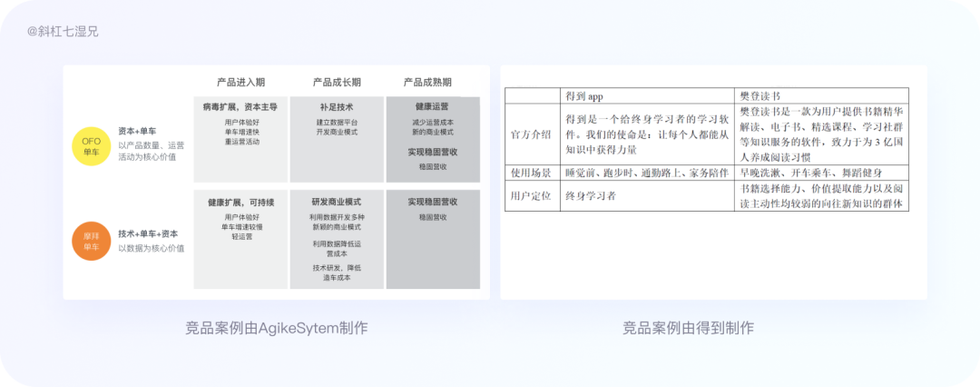Click the 早晚洗漱、开车乘车、舞蹈健身 cell
This screenshot has width=980, height=387.
[x=822, y=173]
